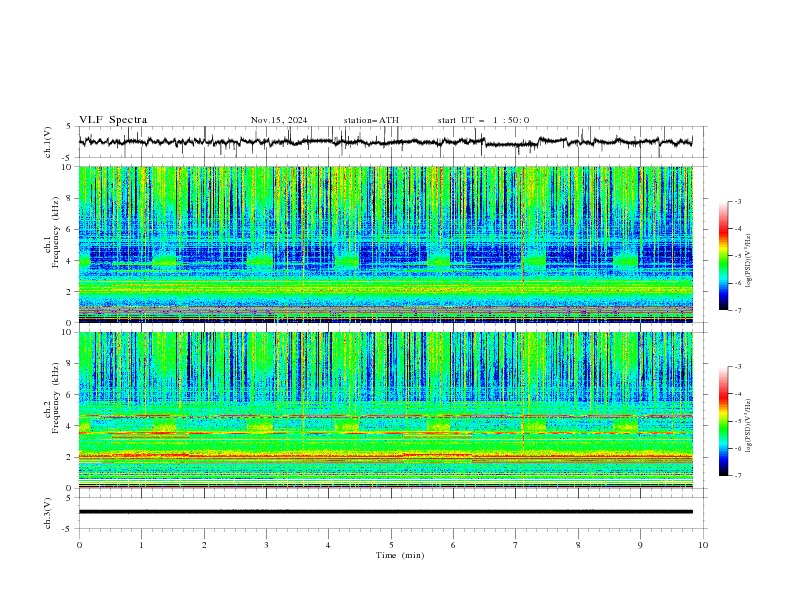Image resolution: width=792 pixels, height=612 pixels.
Task: Click the 9 minute tick label
Action: [640, 545]
